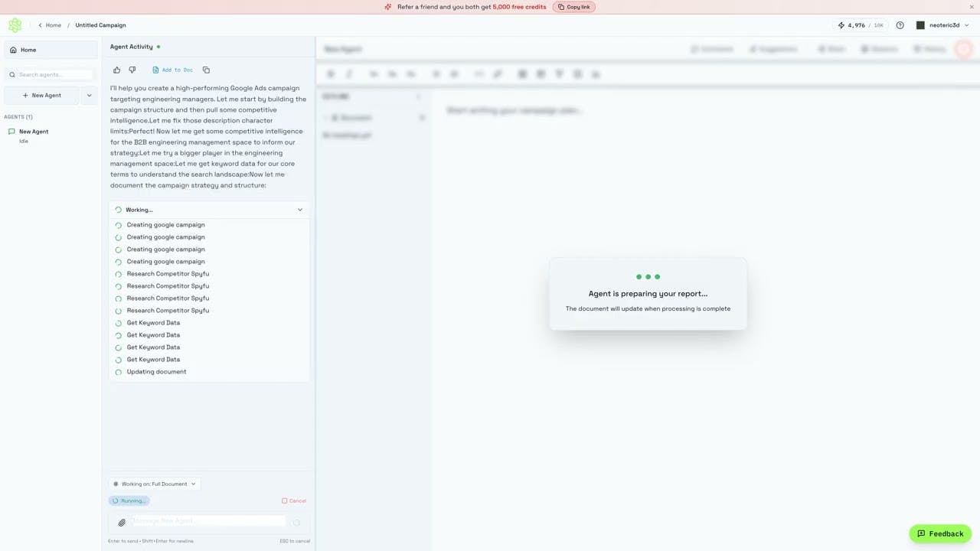Click the AGENTS (1) section label
This screenshot has height=551, width=980.
18,117
